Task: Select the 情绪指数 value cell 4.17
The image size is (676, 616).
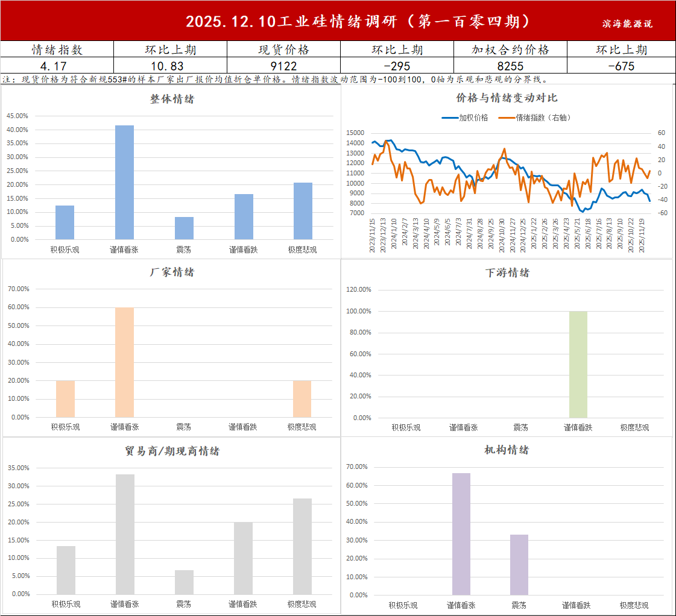Action: [x=57, y=66]
